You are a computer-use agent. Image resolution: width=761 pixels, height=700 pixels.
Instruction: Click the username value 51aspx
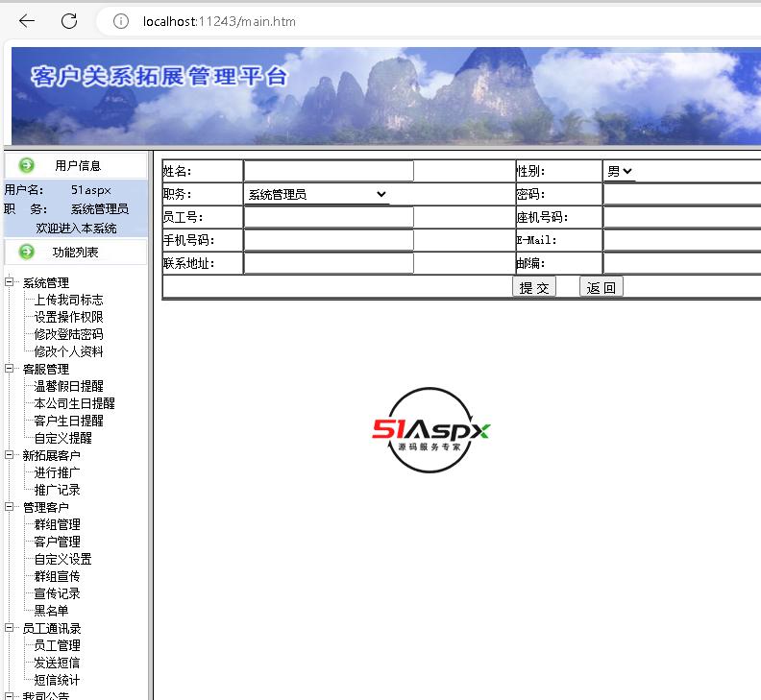(x=90, y=190)
